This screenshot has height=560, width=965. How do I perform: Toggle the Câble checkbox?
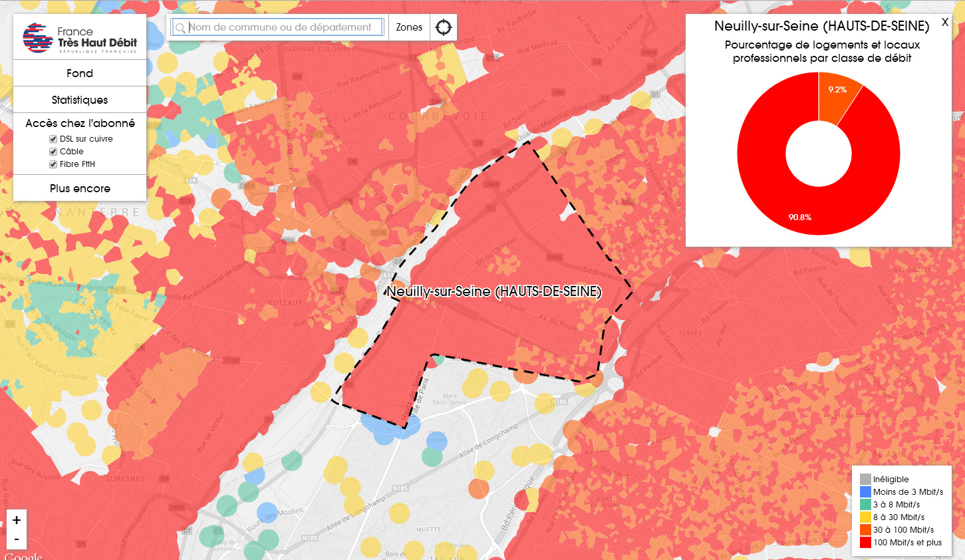click(x=53, y=152)
